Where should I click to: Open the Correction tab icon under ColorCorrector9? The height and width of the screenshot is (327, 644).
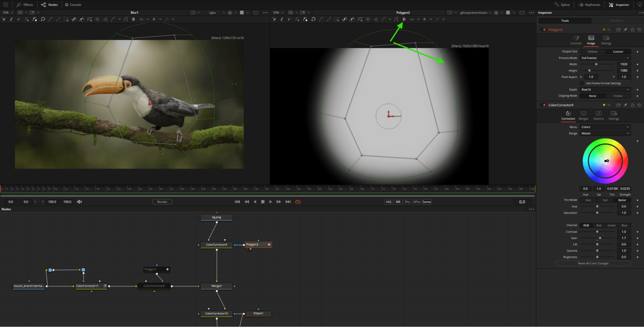[x=568, y=114]
